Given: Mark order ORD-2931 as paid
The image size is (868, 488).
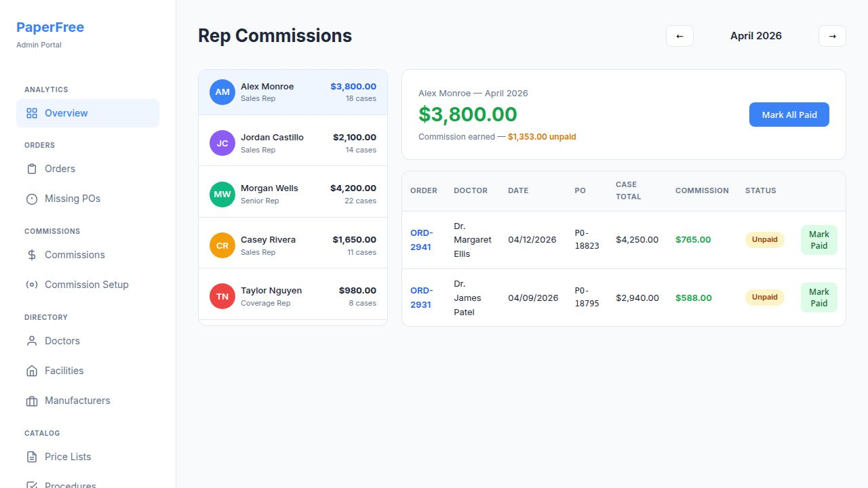Looking at the screenshot, I should [x=818, y=298].
